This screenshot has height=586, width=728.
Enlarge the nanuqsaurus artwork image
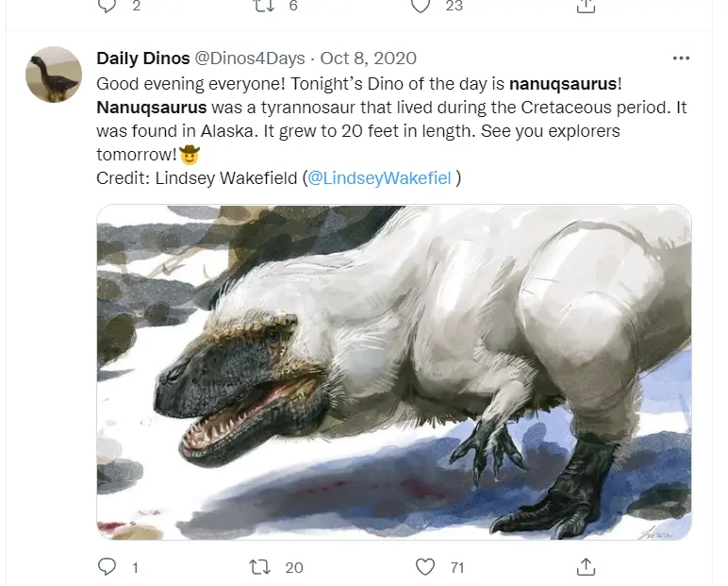point(394,373)
